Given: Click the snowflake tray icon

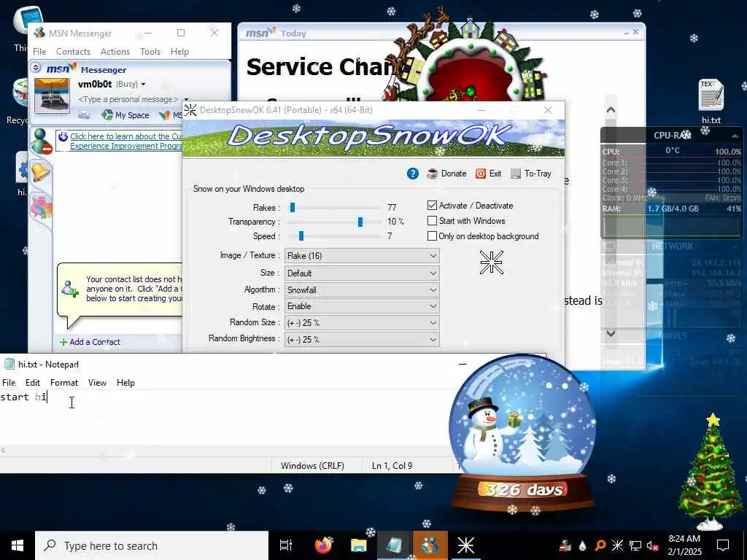Looking at the screenshot, I should [617, 545].
